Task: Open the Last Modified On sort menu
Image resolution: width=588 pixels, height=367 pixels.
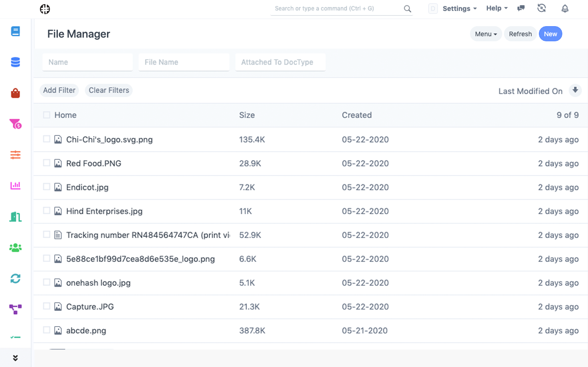Action: [530, 91]
